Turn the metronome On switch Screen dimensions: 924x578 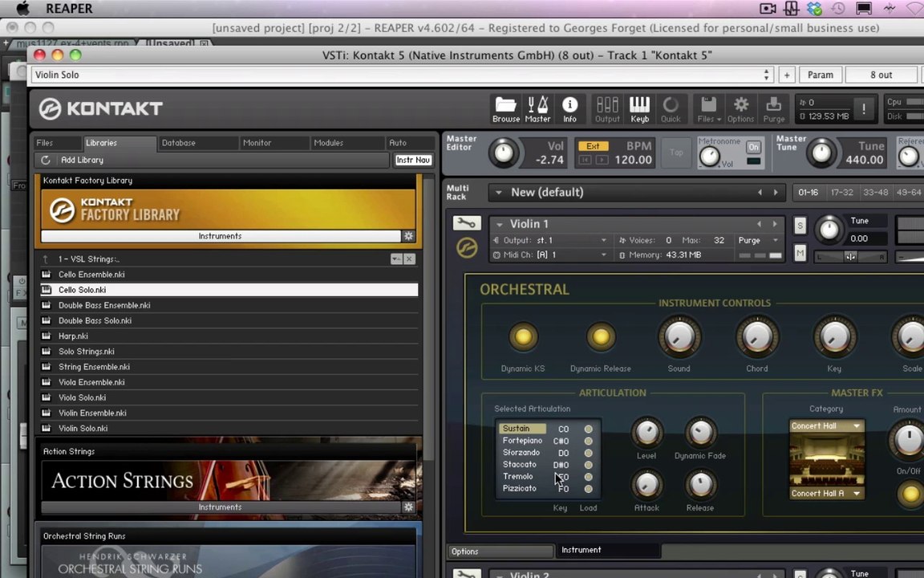753,147
